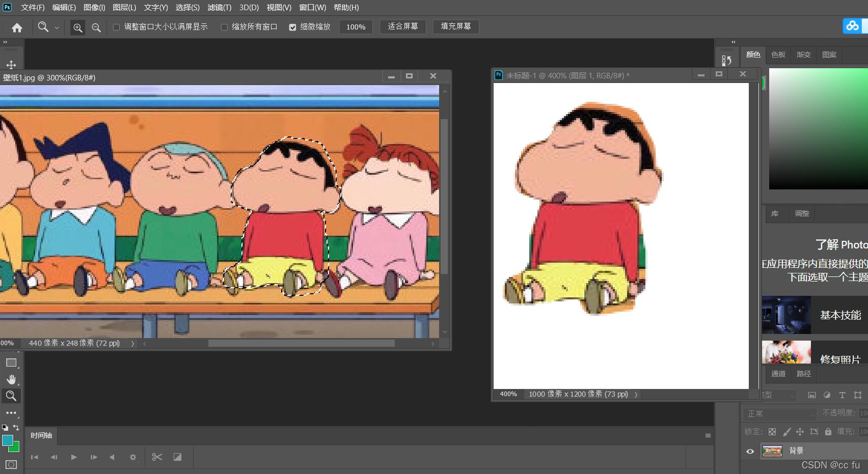Open the zoom tool preset picker

point(57,27)
